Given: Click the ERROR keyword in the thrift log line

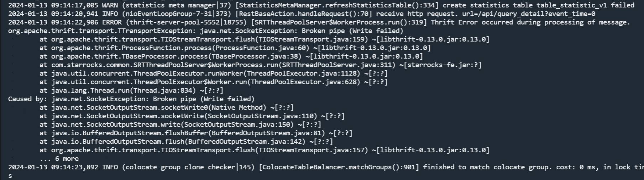Looking at the screenshot, I should pos(112,22).
